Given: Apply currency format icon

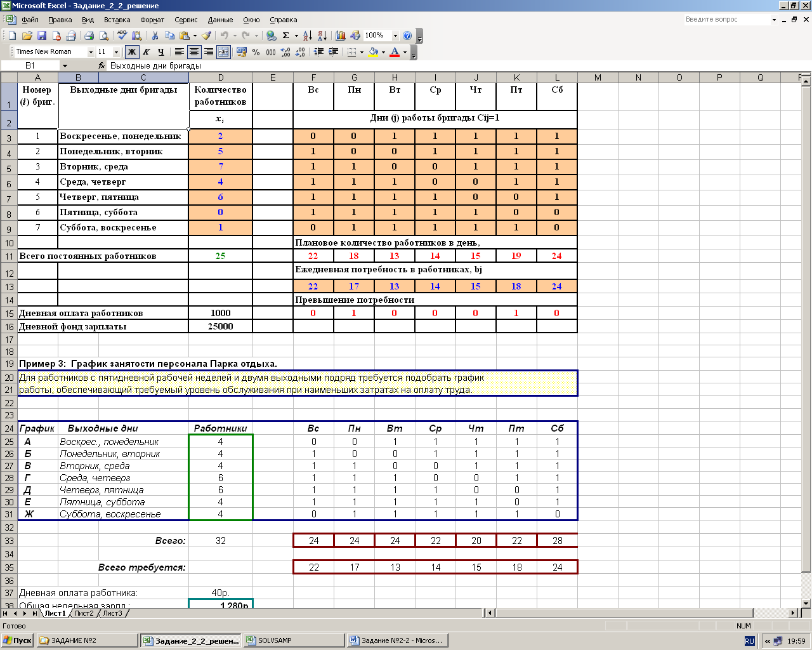Looking at the screenshot, I should click(242, 52).
